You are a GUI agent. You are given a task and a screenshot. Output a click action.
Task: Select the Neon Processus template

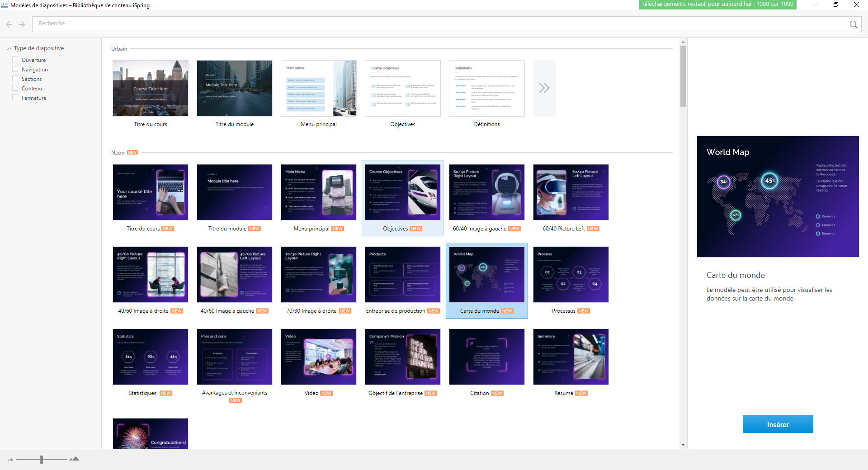pos(571,275)
